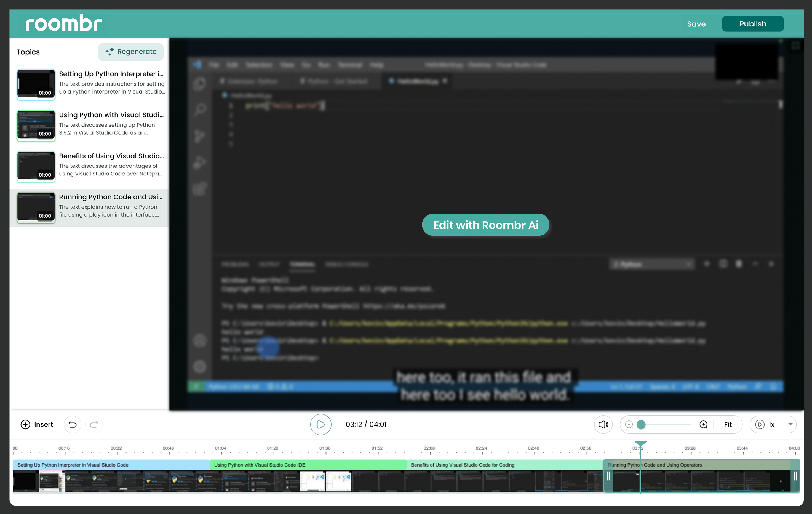The image size is (812, 514).
Task: Click Fit timeline zoom option
Action: (728, 424)
